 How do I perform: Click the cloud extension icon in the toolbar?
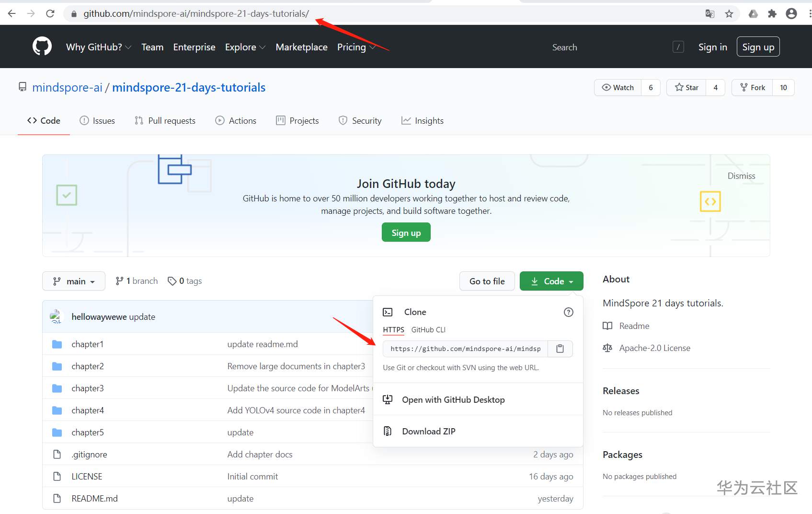pos(753,13)
